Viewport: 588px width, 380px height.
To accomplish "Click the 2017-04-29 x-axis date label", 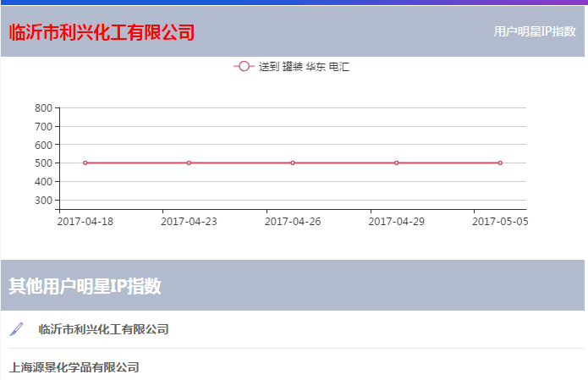I will pos(397,222).
